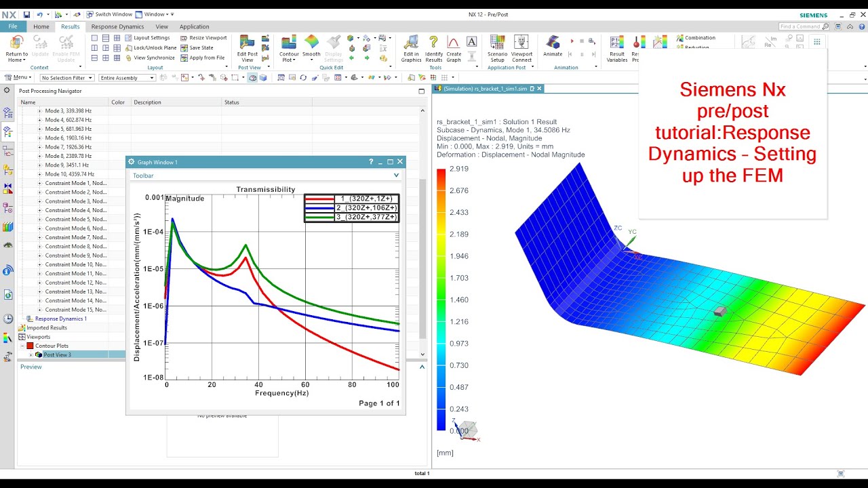Click Save State
This screenshot has width=868, height=488.
[197, 47]
